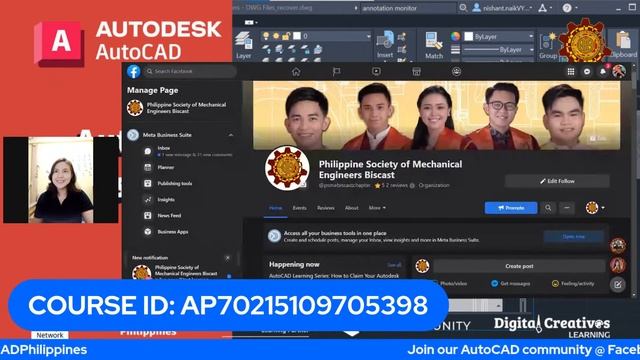This screenshot has height=360, width=640.
Task: Click the Facebook logo
Action: click(x=133, y=71)
